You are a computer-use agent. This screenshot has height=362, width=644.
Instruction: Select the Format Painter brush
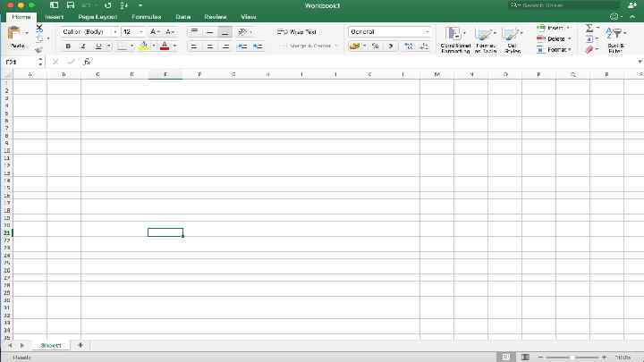pyautogui.click(x=39, y=50)
